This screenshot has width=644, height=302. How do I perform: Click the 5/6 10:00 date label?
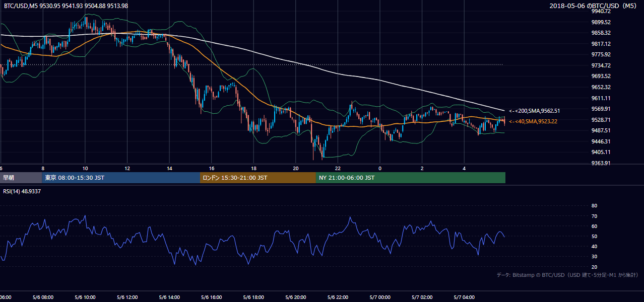85,297
